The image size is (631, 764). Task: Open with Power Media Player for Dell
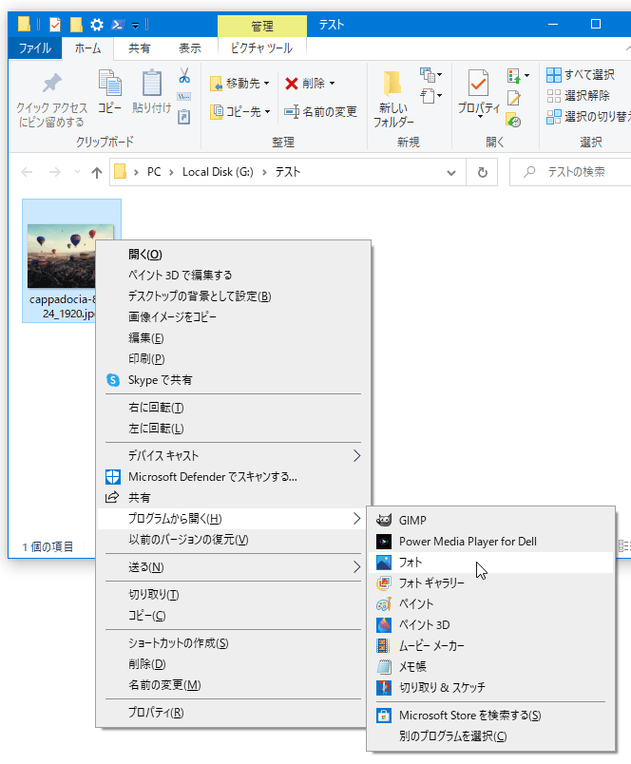[x=491, y=541]
